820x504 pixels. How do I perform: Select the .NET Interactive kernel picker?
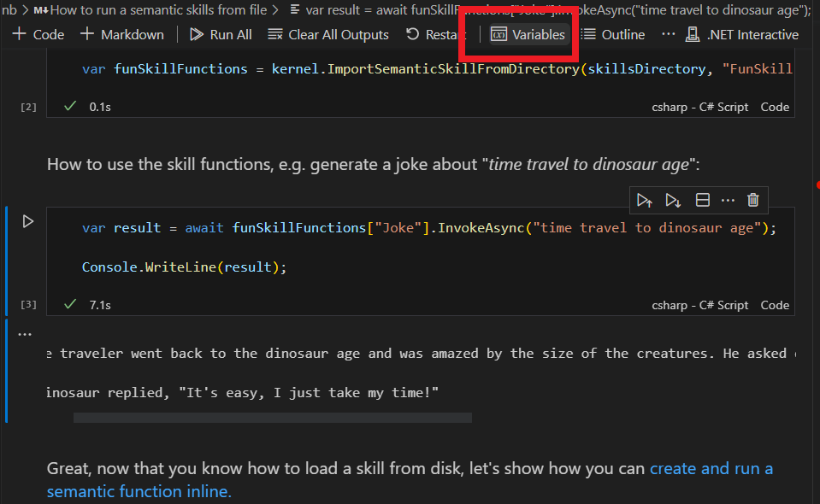(x=742, y=34)
